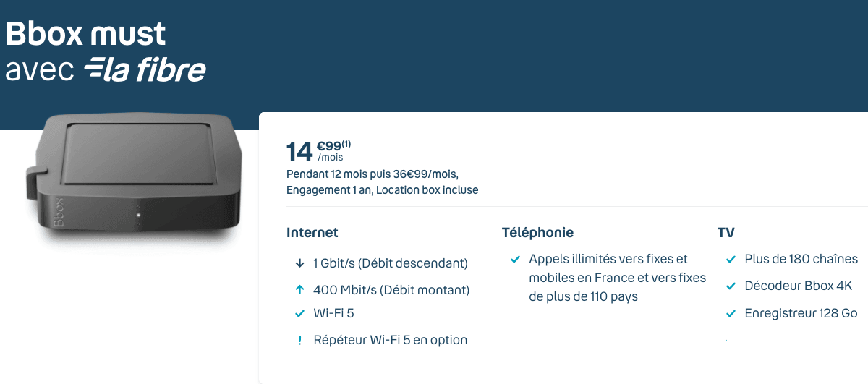Click the upload arrow icon beside 400 Mbit/s
This screenshot has height=384, width=868.
(x=299, y=290)
